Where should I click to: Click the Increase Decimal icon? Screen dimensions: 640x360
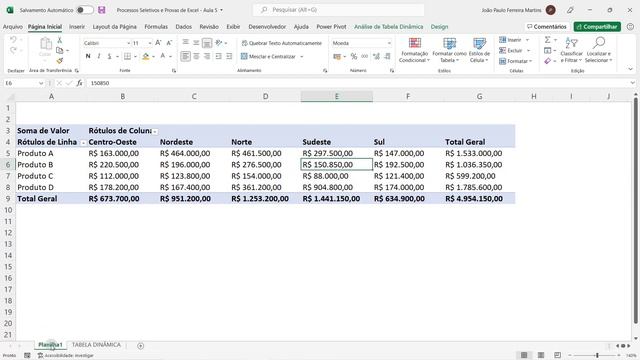click(x=376, y=56)
